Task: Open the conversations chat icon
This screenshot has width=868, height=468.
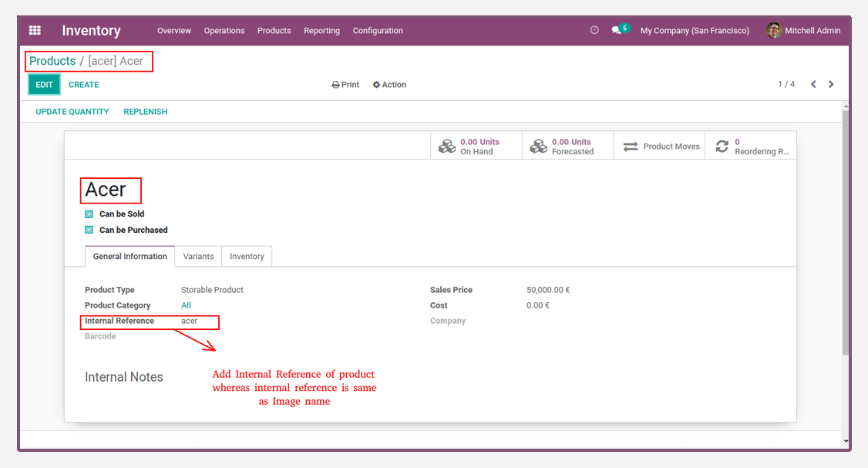Action: (616, 31)
